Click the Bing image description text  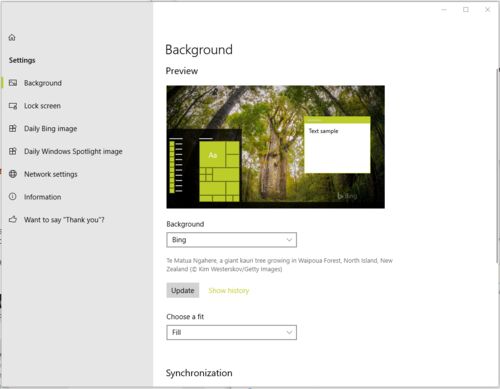[279, 265]
